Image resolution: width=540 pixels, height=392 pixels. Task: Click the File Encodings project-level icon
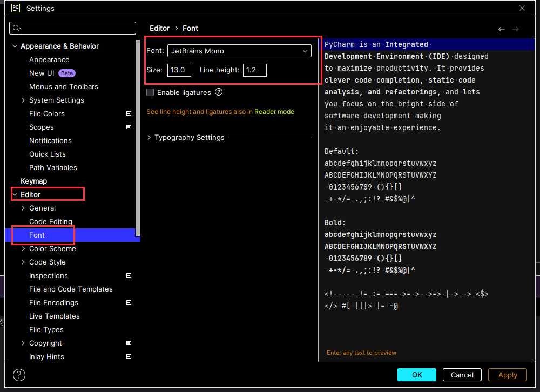coord(129,302)
